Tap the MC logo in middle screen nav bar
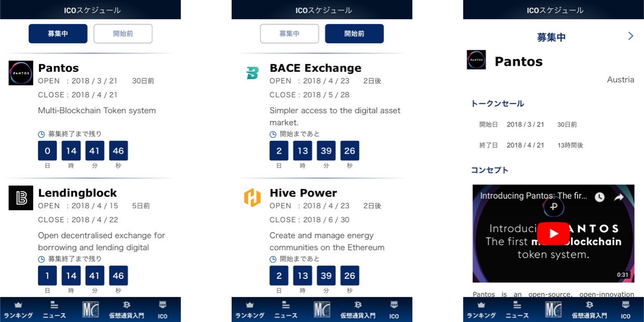The width and height of the screenshot is (644, 322). coord(322,310)
